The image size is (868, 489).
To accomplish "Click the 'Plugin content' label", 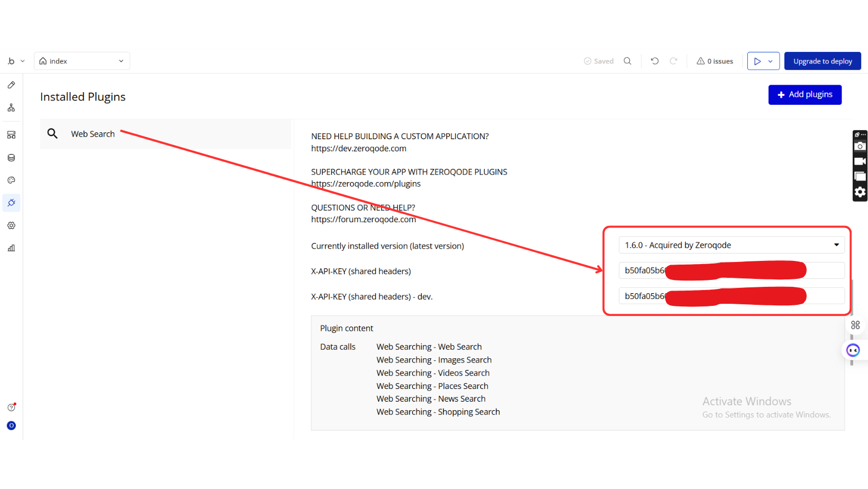I will (347, 328).
